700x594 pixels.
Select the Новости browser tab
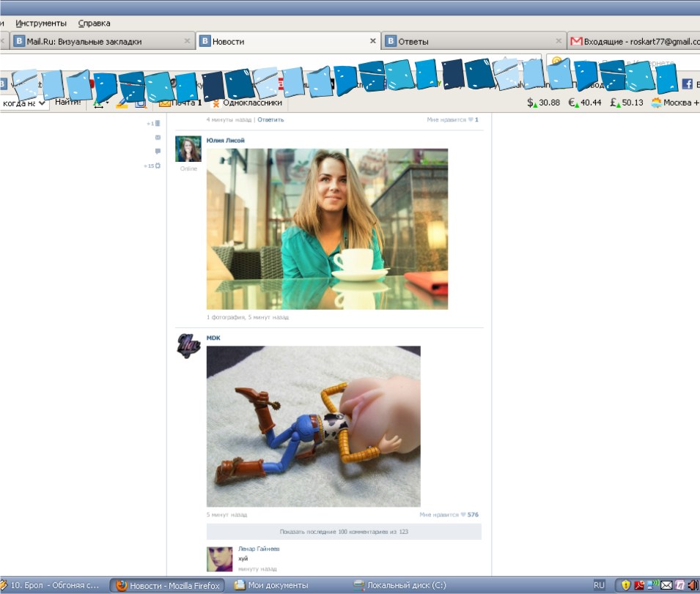288,41
